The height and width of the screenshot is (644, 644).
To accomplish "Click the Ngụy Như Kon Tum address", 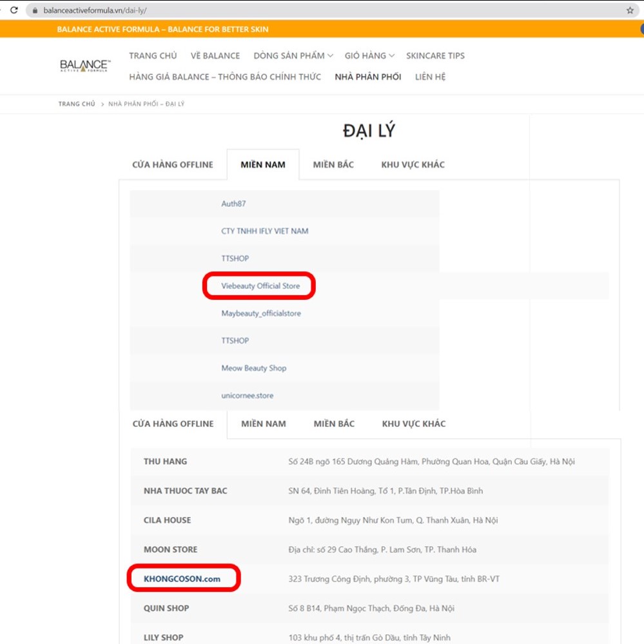I will [x=393, y=520].
